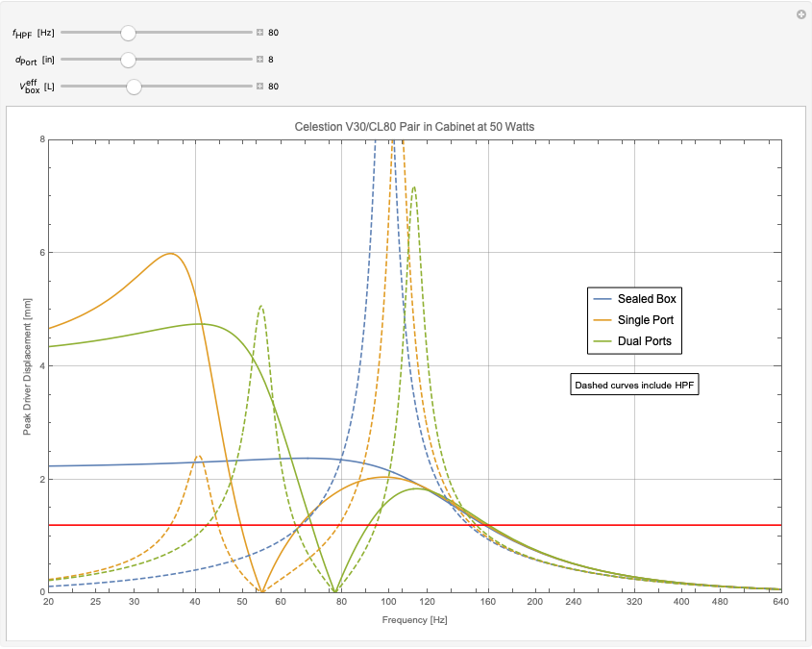Expand the Vbox volume slider controls with plus icon

coord(260,86)
